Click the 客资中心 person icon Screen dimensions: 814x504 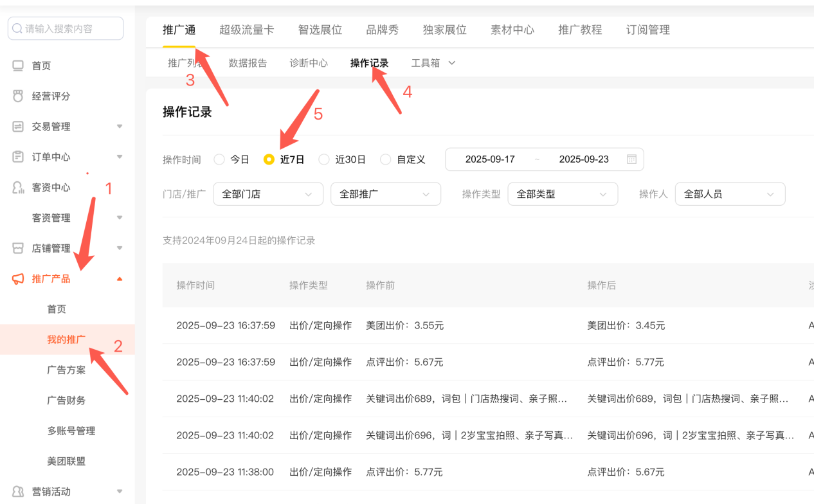pyautogui.click(x=18, y=187)
